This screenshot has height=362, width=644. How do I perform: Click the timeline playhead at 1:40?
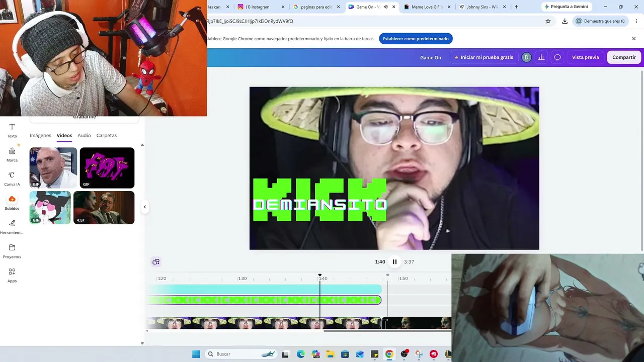click(320, 276)
